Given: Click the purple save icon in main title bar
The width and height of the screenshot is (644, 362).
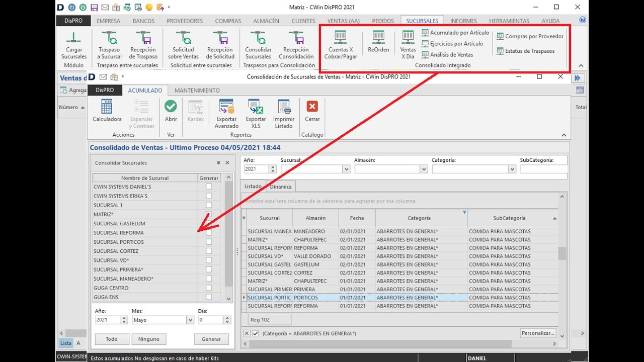Looking at the screenshot, I should (x=94, y=7).
